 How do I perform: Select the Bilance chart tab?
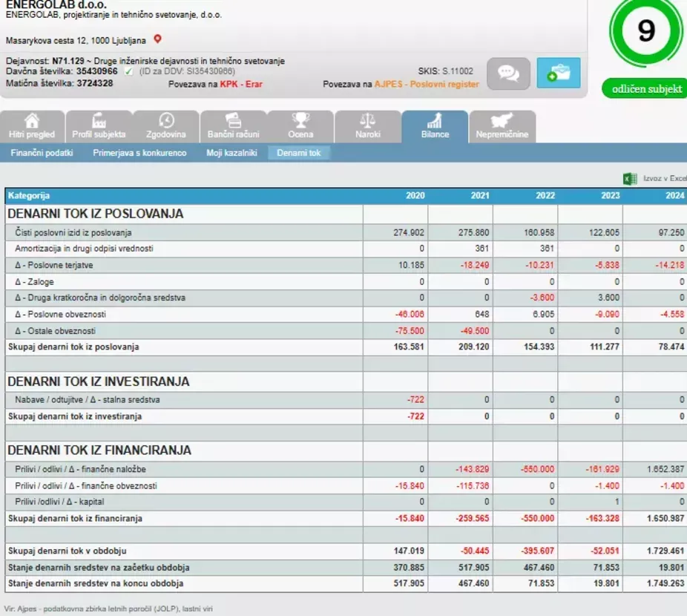coord(435,127)
